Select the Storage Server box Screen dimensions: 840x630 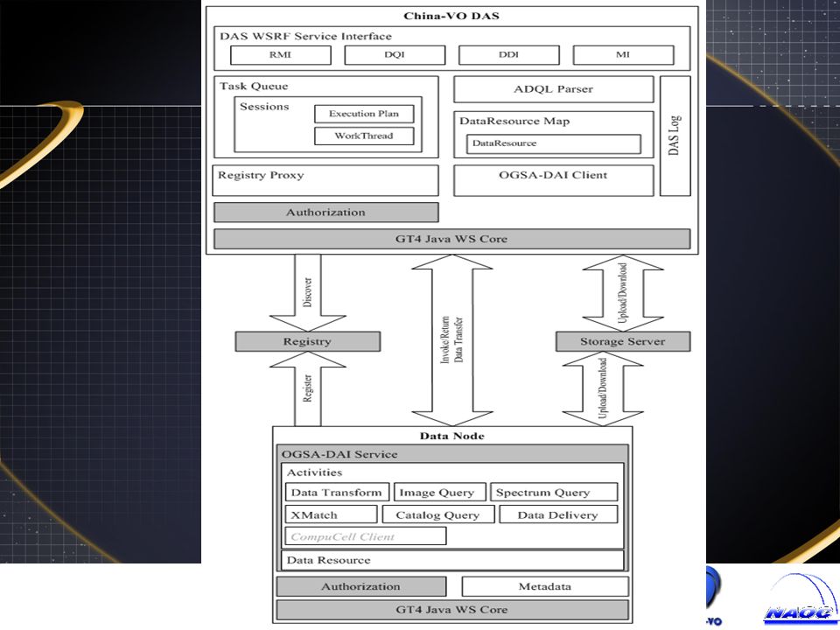point(622,341)
